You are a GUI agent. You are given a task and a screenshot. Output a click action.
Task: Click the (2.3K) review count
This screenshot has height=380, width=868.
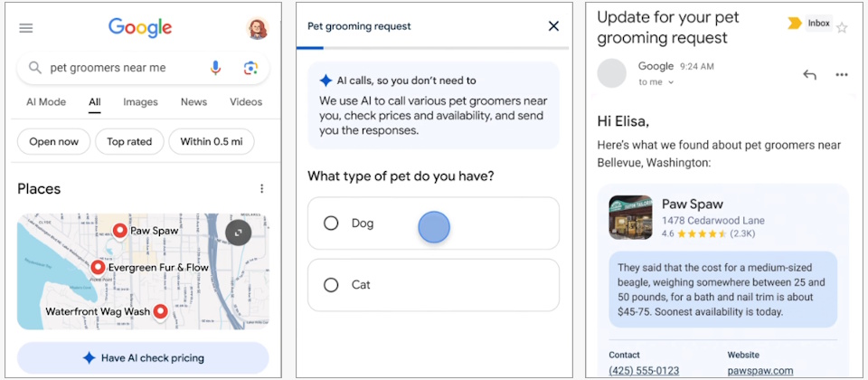coord(742,233)
